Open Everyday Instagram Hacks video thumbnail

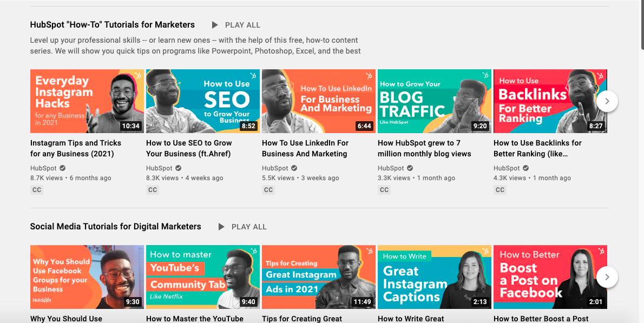(x=87, y=101)
